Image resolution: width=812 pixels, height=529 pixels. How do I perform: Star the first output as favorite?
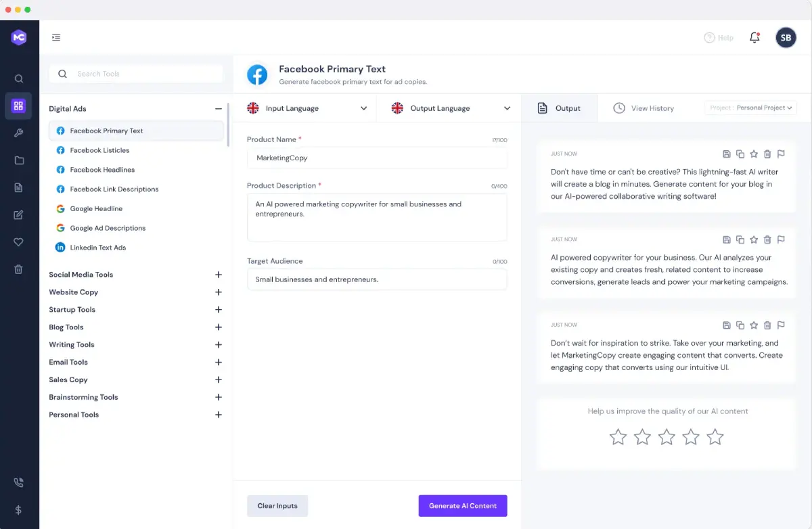pyautogui.click(x=754, y=154)
